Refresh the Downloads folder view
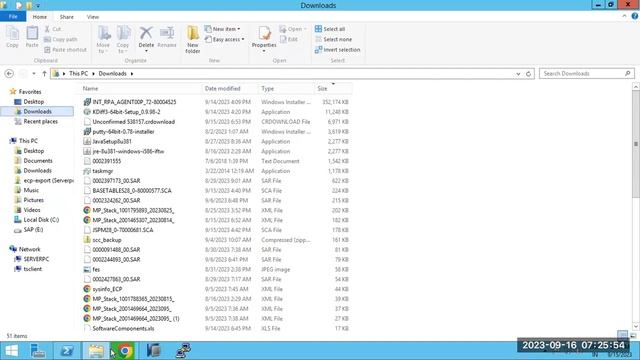640x360 pixels. pyautogui.click(x=529, y=74)
